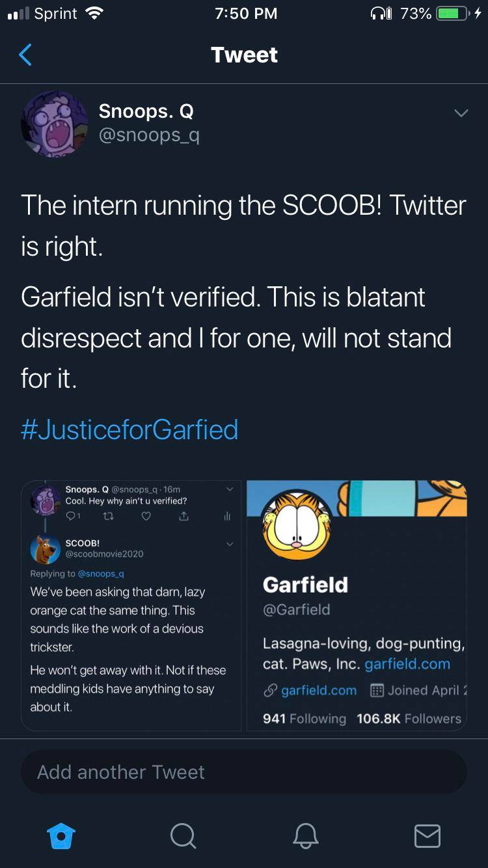
Task: Open Direct Messages
Action: tap(427, 837)
